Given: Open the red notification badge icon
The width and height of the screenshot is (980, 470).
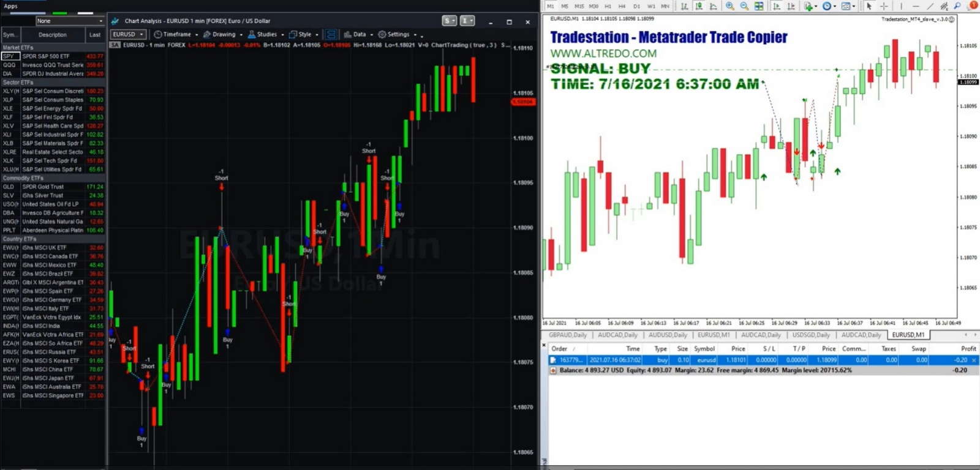Looking at the screenshot, I should [973, 5].
